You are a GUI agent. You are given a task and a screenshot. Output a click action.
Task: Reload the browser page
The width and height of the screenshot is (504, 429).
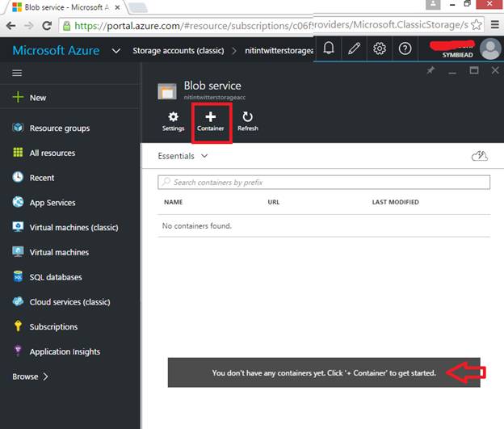pyautogui.click(x=47, y=25)
